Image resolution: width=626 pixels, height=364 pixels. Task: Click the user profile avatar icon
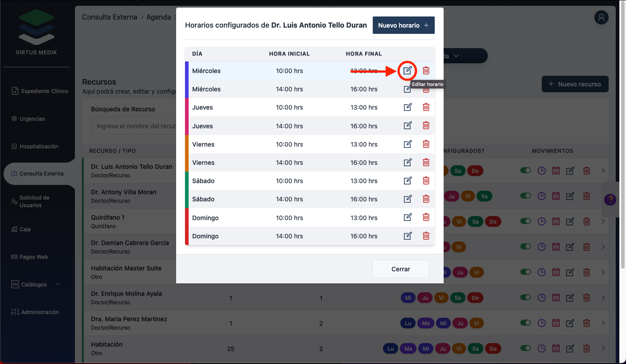coord(601,18)
